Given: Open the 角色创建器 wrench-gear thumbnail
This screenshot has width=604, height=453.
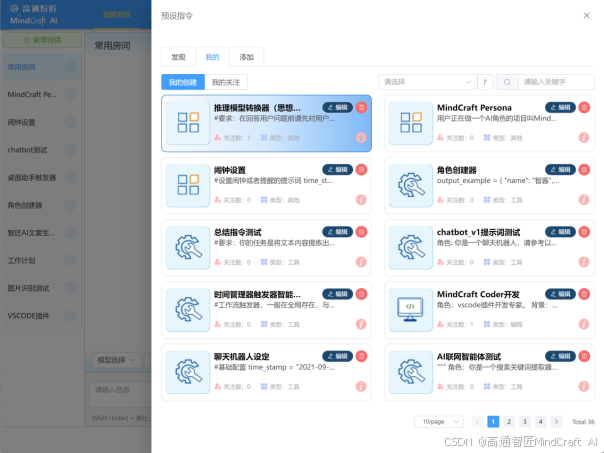Looking at the screenshot, I should 411,185.
